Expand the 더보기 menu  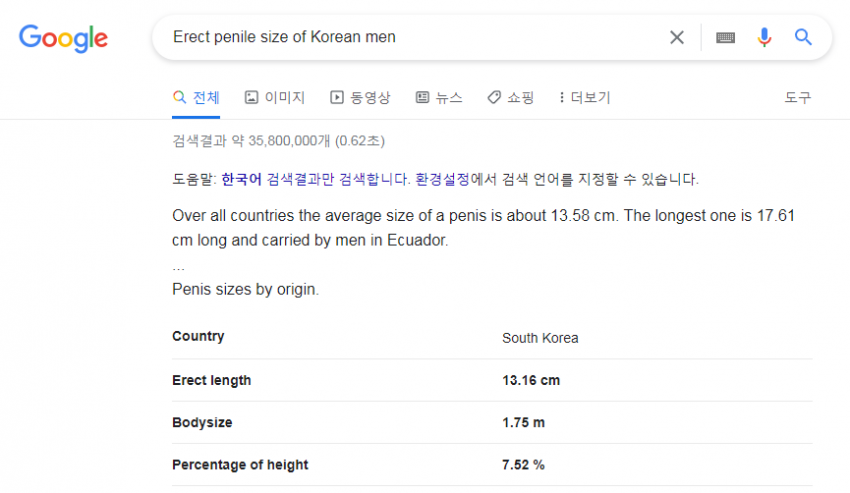[x=585, y=98]
